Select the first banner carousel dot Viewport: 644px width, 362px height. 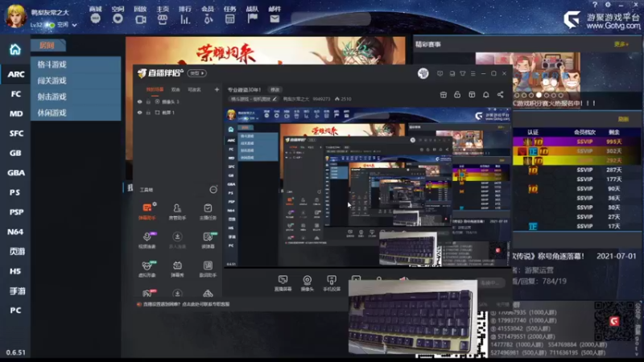(517, 95)
